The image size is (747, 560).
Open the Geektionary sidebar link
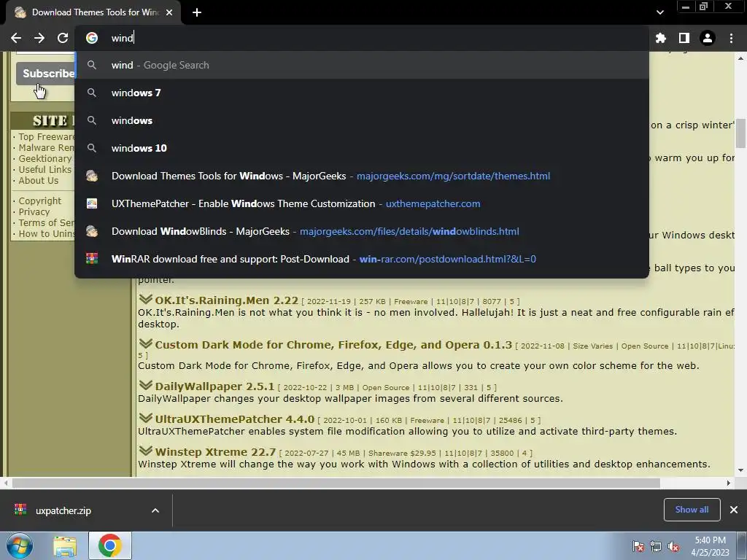point(45,158)
